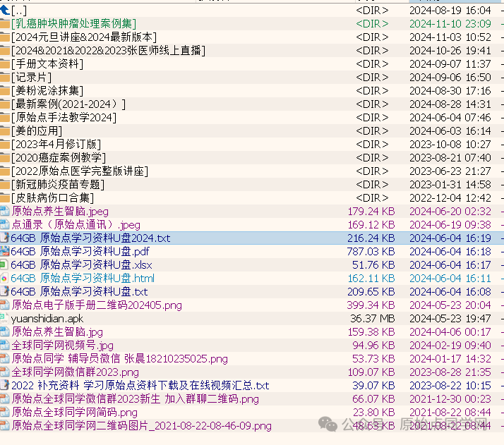
Task: Open the 原始点手法教学2024 folder
Action: click(64, 117)
